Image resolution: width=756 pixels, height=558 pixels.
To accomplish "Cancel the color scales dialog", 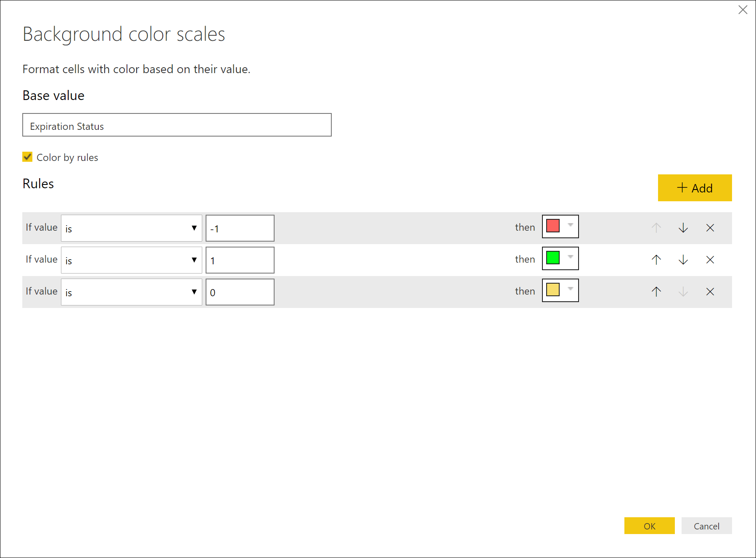I will tap(706, 526).
